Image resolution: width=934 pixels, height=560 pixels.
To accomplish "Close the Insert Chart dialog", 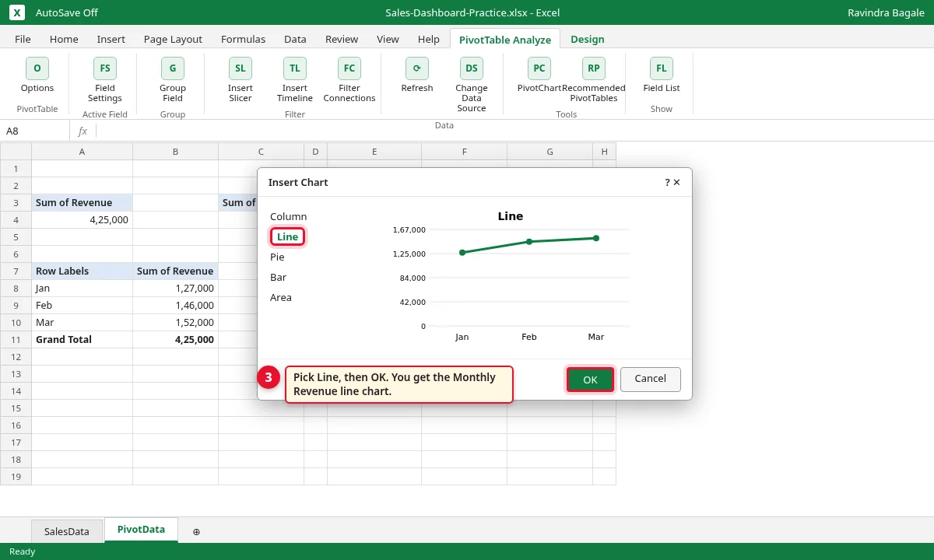I will click(677, 182).
